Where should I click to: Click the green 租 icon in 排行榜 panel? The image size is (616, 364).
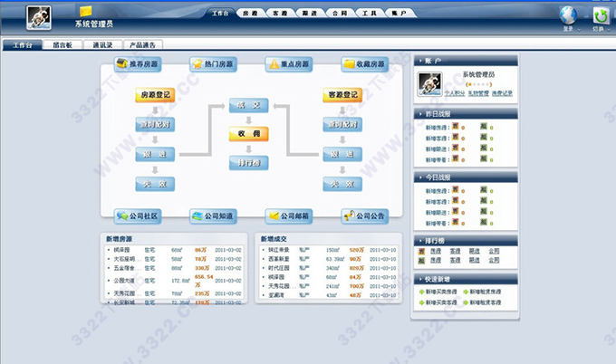coord(421,261)
